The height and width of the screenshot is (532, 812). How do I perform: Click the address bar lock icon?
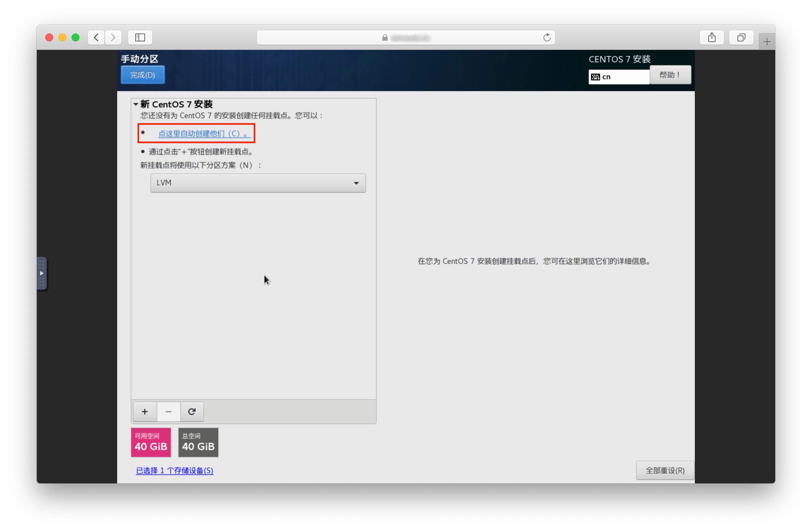[385, 37]
